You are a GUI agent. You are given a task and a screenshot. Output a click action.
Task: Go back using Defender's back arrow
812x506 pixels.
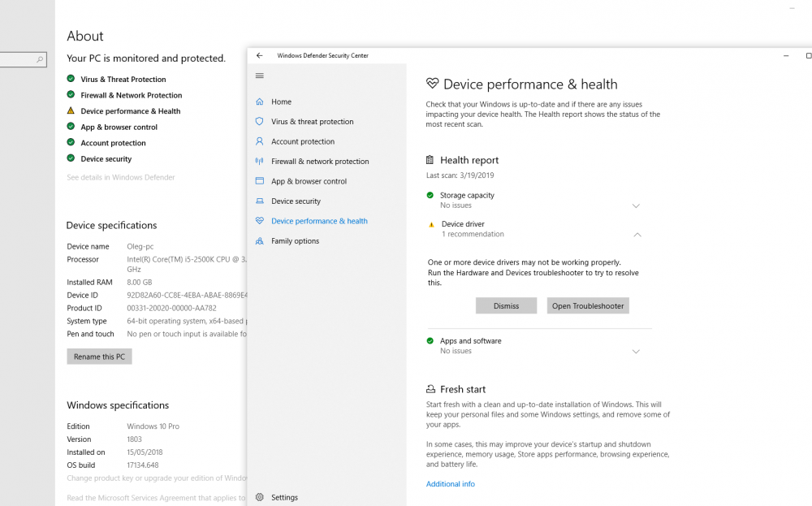pyautogui.click(x=260, y=55)
